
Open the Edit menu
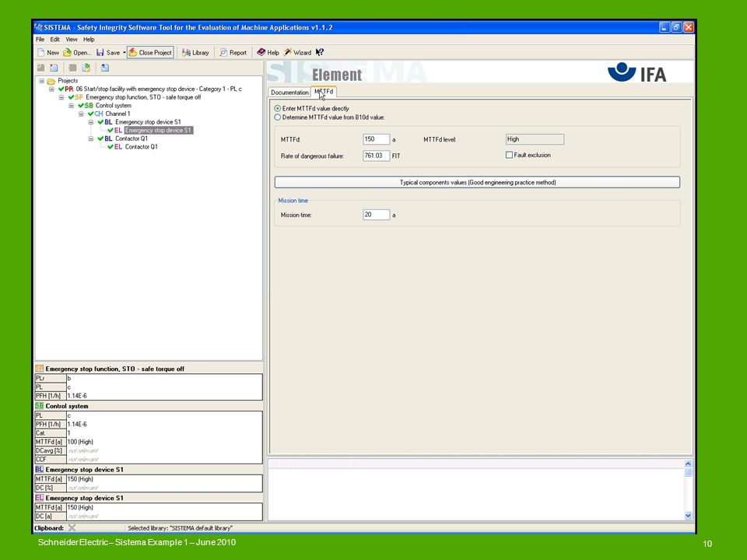coord(55,40)
